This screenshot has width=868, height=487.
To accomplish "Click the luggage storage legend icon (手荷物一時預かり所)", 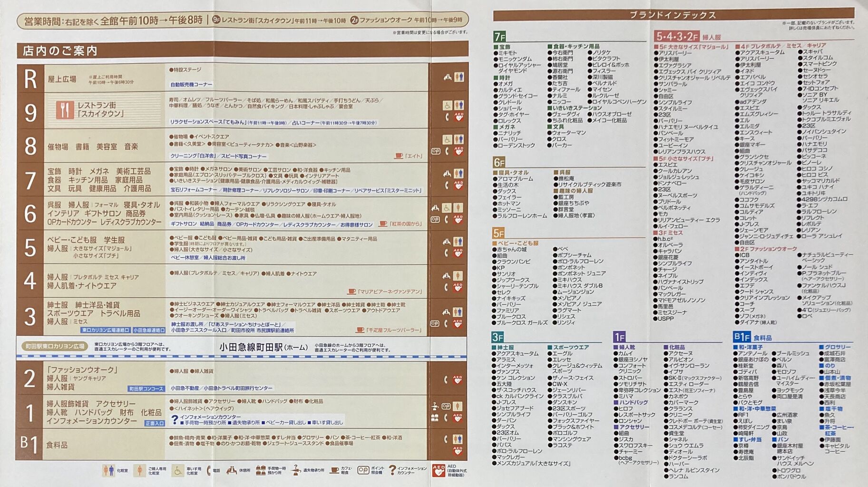I will [x=261, y=470].
